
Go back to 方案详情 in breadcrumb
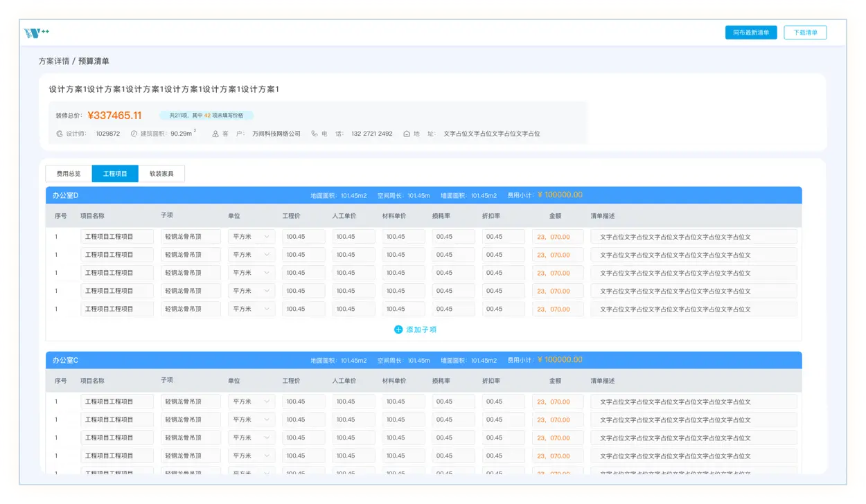click(x=54, y=61)
